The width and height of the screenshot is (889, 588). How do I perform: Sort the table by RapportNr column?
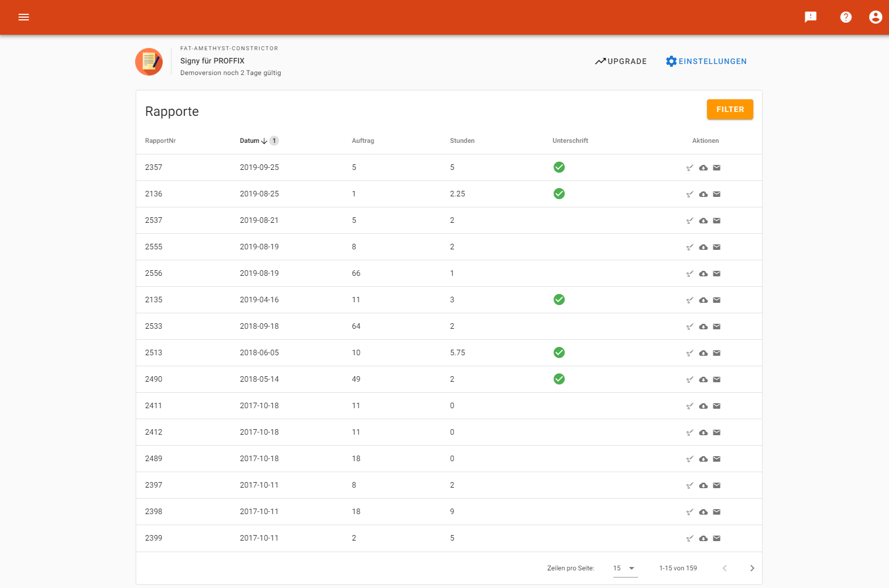tap(160, 141)
